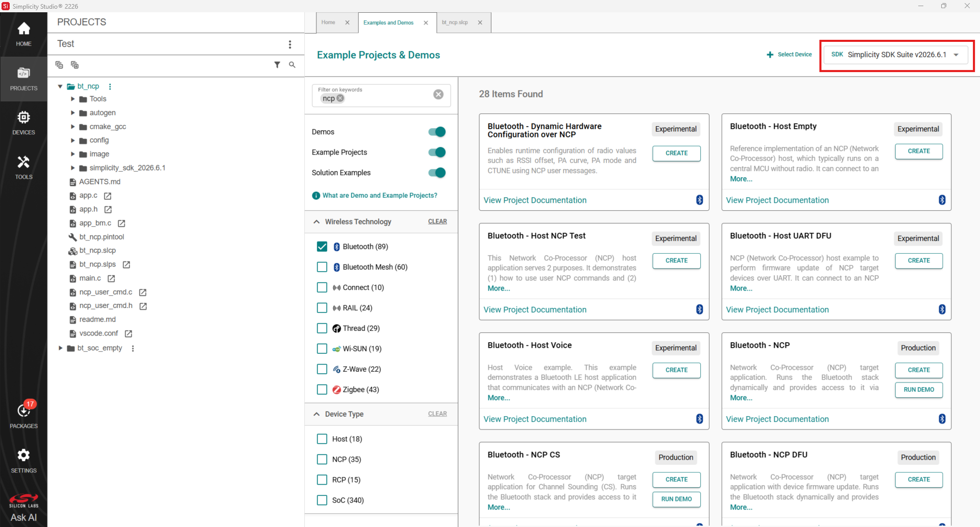Open What are Demo and Example Projects link
980x527 pixels.
[x=380, y=196]
